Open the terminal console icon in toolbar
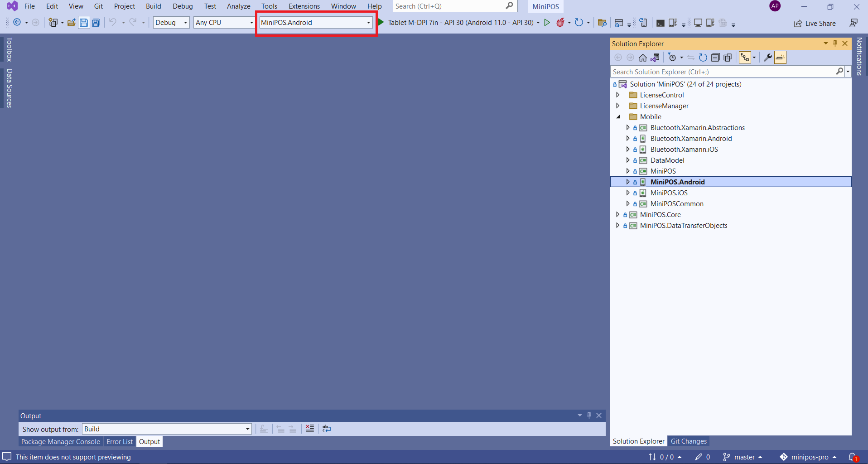The width and height of the screenshot is (868, 464). pyautogui.click(x=661, y=23)
